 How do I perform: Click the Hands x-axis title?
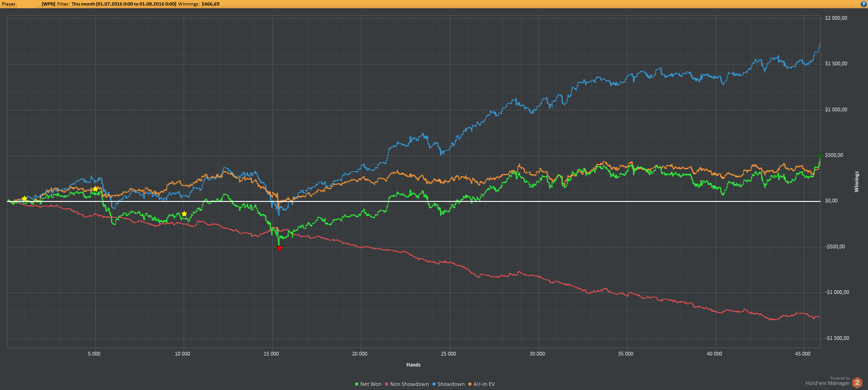coord(413,365)
